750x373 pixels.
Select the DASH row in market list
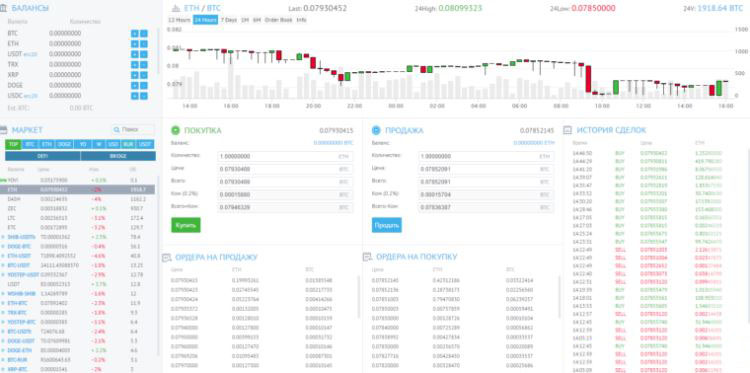pos(77,199)
